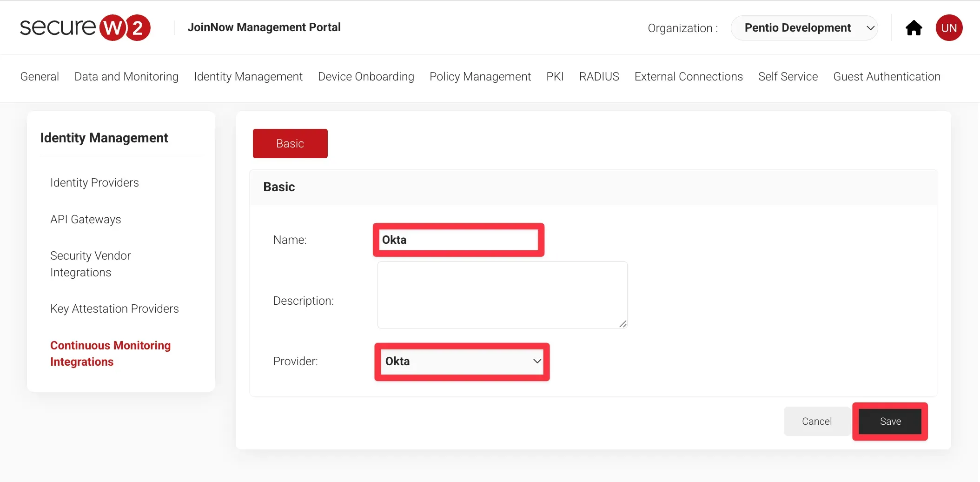Image resolution: width=980 pixels, height=482 pixels.
Task: Click the Name input field
Action: tap(458, 240)
